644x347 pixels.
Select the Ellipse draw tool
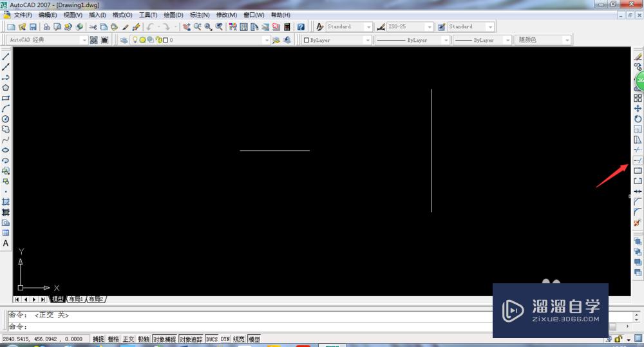(x=6, y=150)
